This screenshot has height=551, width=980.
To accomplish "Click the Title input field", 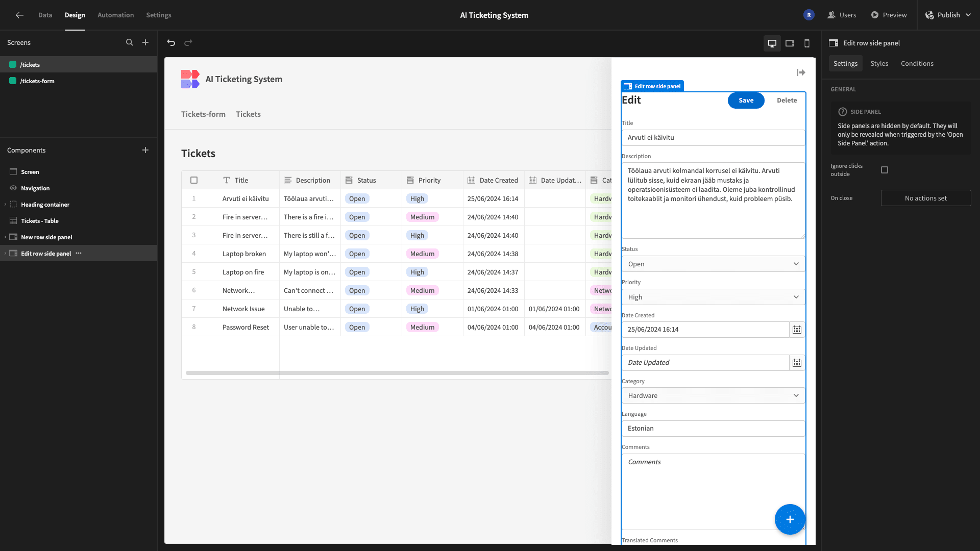I will [x=713, y=138].
